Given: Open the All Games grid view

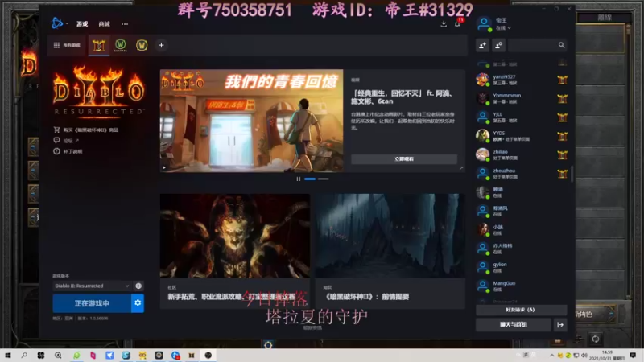Looking at the screenshot, I should [67, 45].
